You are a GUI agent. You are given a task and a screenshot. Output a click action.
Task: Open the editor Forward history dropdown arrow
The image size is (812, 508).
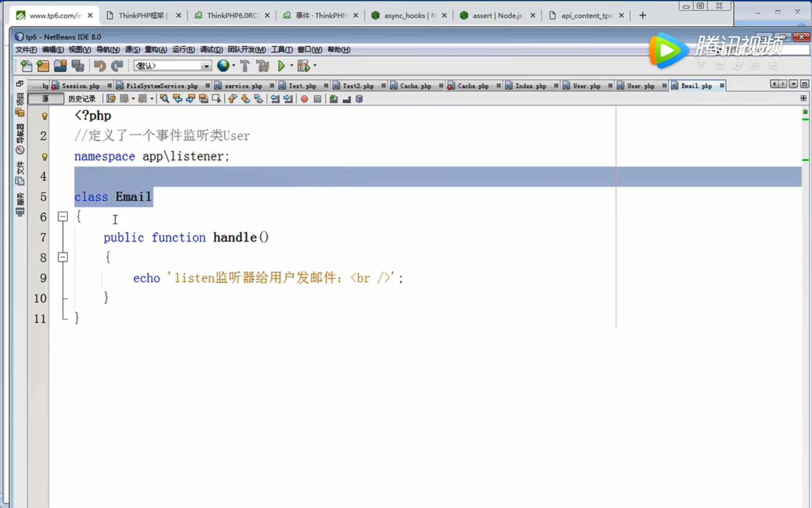(152, 99)
